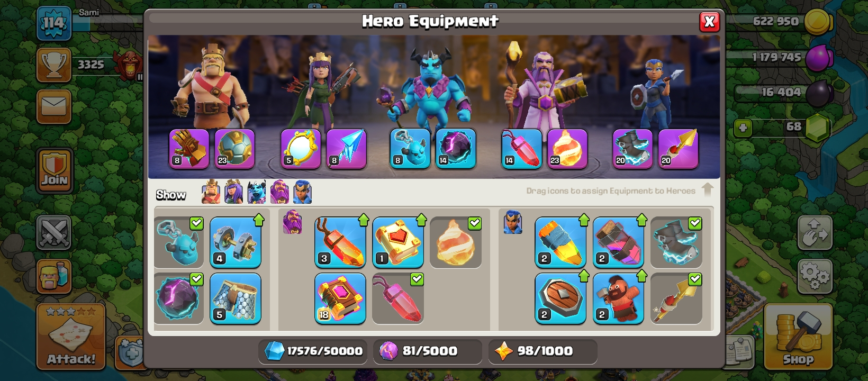Open the Shop button
Screen dimensions: 868x381
798,336
